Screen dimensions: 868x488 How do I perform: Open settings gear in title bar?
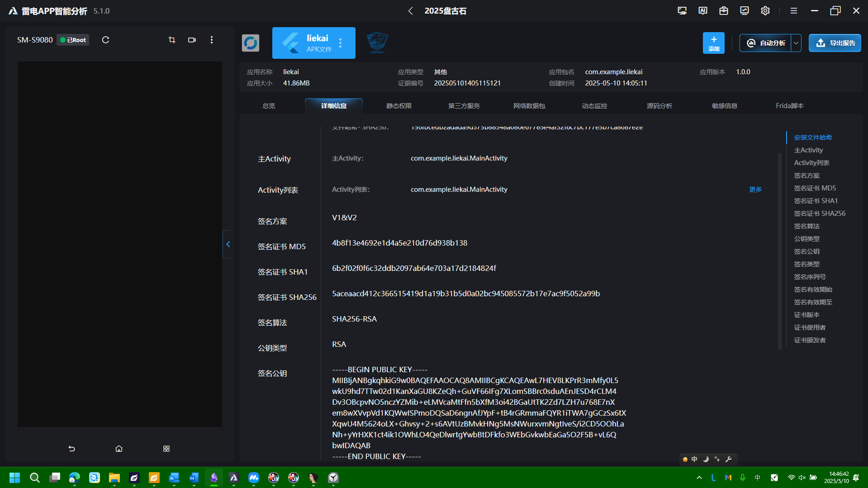[765, 11]
